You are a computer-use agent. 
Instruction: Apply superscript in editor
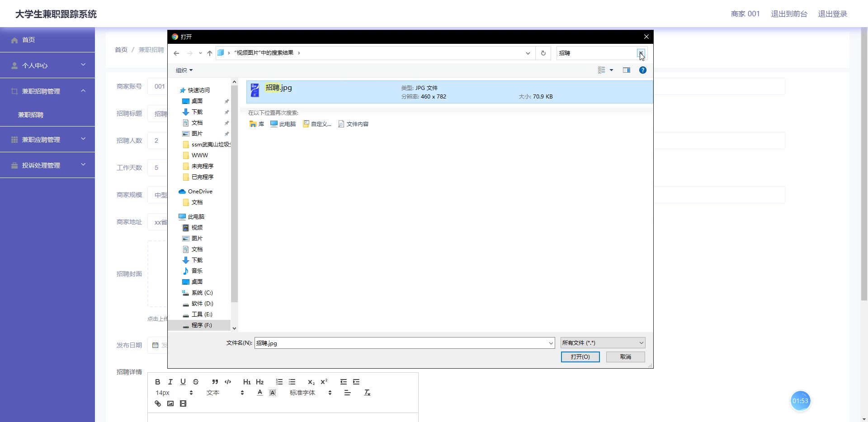pos(324,382)
